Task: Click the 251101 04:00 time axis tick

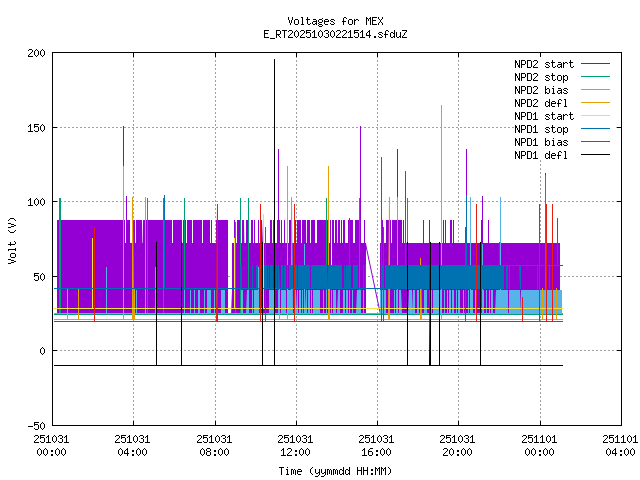Action: (x=620, y=444)
